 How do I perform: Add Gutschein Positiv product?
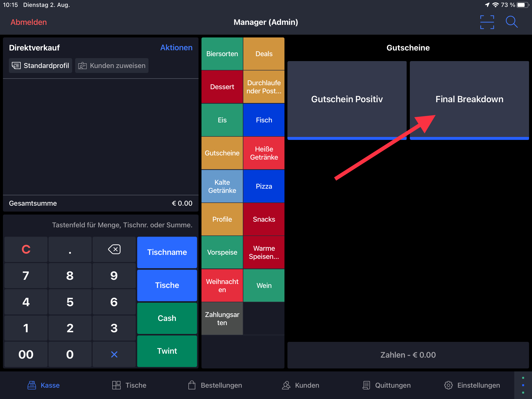coord(347,99)
